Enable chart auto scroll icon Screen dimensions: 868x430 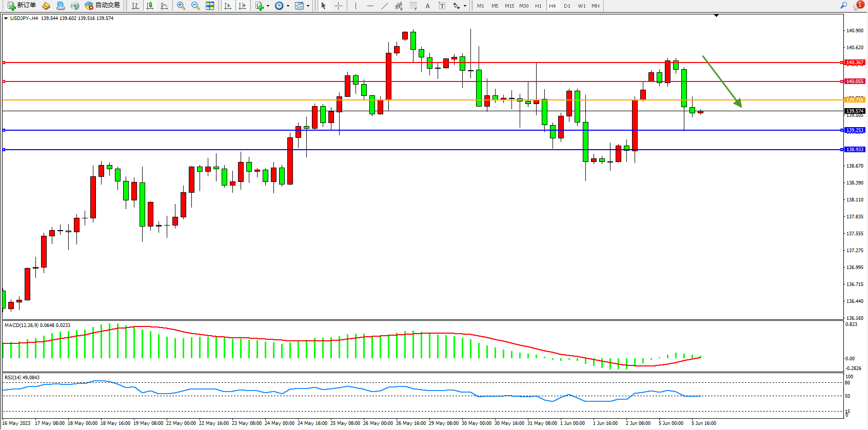[228, 6]
